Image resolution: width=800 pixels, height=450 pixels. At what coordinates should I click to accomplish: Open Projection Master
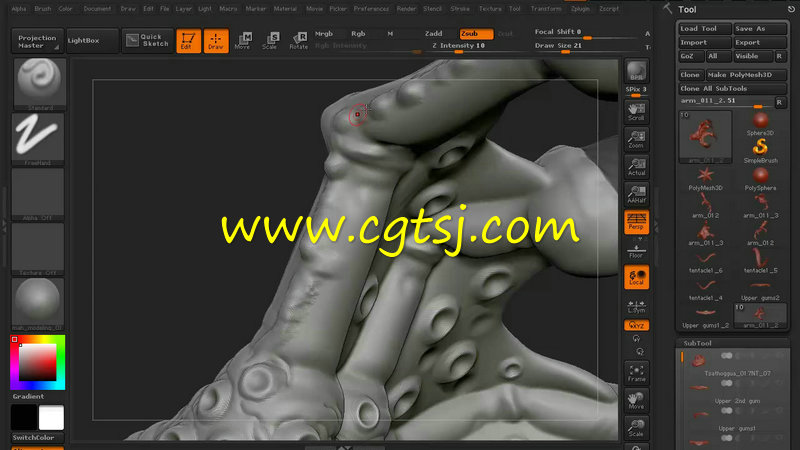[x=37, y=41]
